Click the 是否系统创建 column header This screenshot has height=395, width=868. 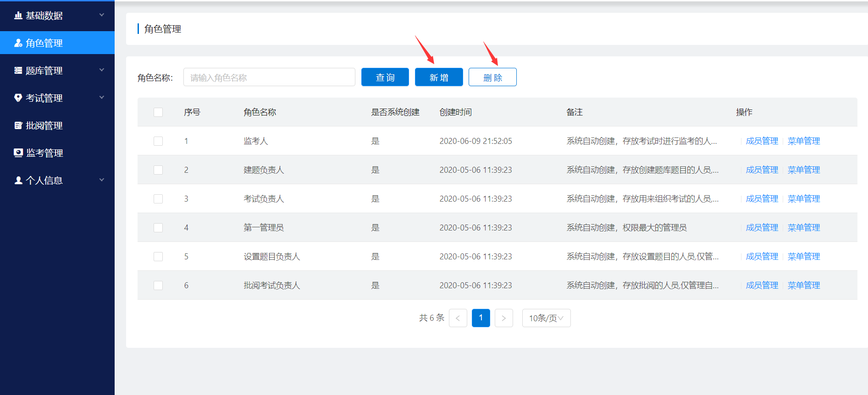(395, 112)
